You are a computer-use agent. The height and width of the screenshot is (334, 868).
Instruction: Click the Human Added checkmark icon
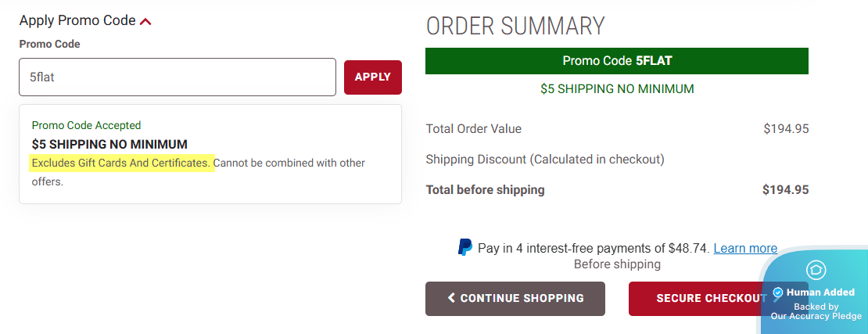point(778,293)
